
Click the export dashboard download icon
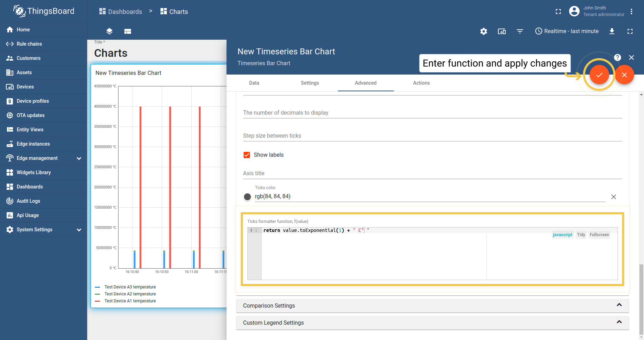point(612,31)
